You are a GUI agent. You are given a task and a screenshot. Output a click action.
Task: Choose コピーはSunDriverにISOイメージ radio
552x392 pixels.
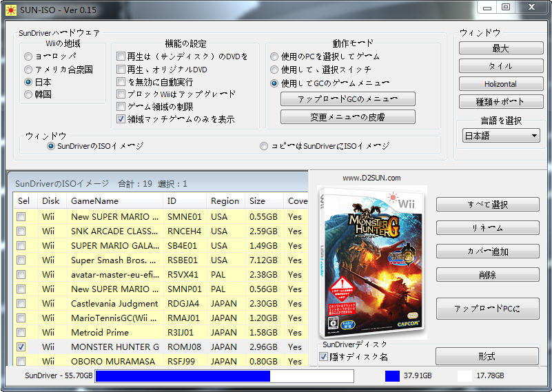click(x=264, y=146)
